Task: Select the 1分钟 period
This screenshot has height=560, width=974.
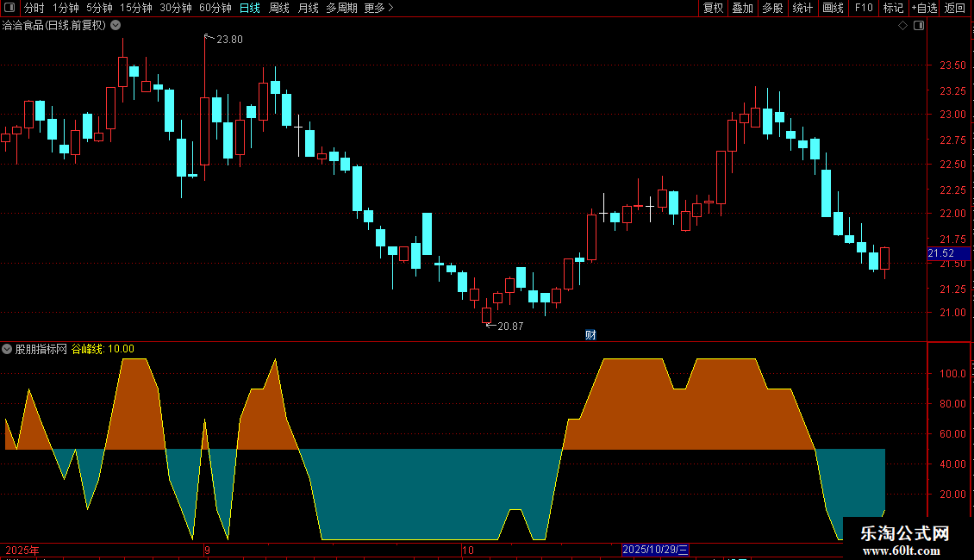Action: [66, 8]
